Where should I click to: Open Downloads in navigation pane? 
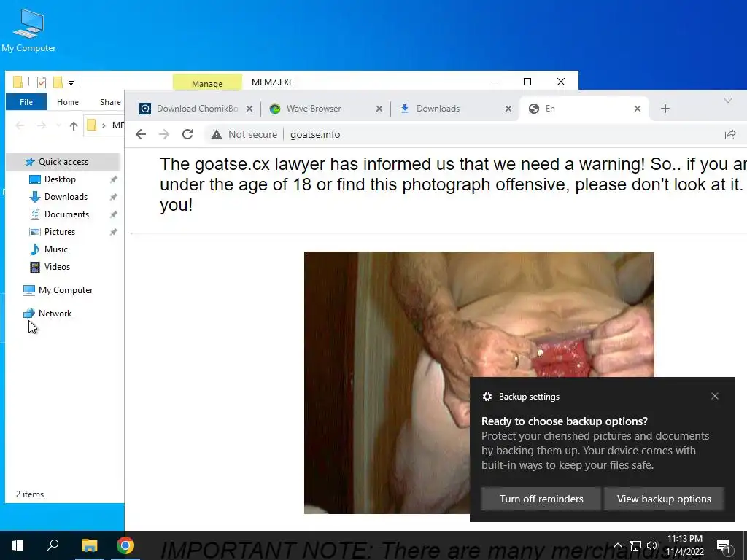pos(66,197)
